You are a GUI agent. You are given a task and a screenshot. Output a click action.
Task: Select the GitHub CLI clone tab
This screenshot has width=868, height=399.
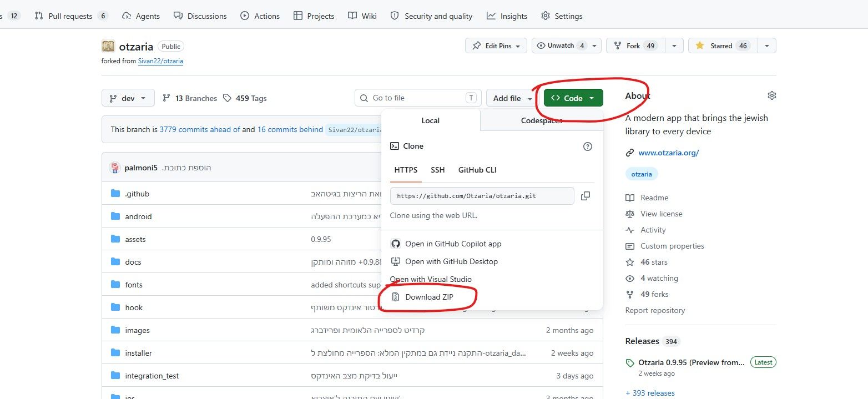pos(477,170)
